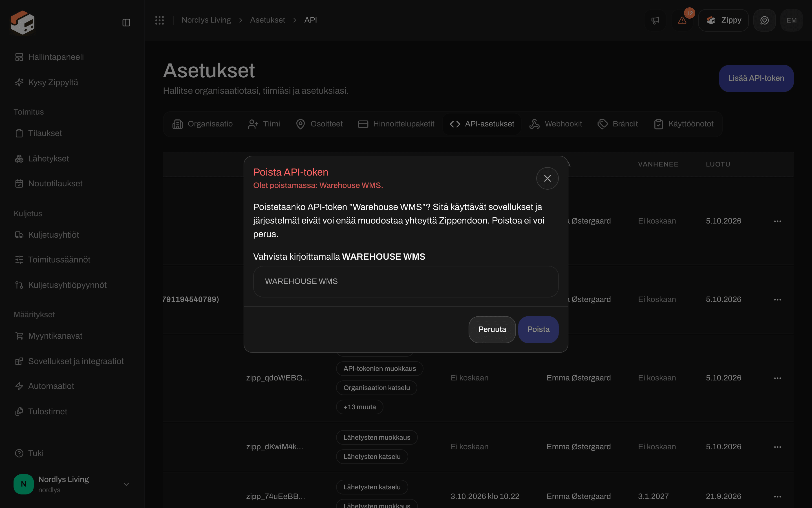The width and height of the screenshot is (812, 508).
Task: Switch to the Brändit tab
Action: (618, 124)
